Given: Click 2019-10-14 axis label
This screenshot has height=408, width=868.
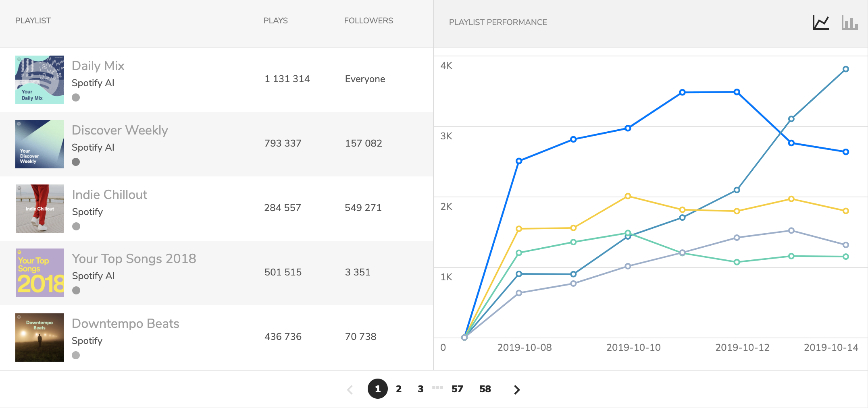Looking at the screenshot, I should pos(831,348).
